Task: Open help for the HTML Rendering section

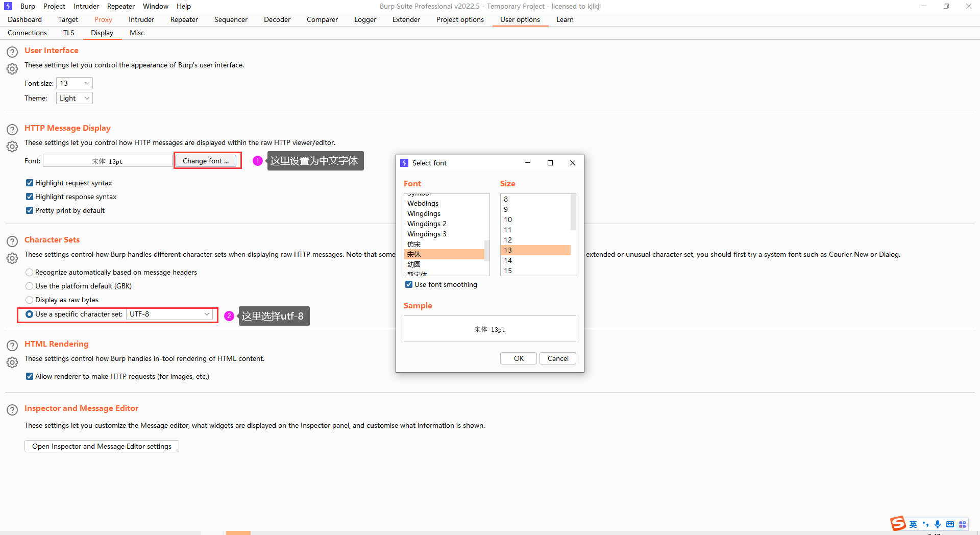Action: [12, 346]
